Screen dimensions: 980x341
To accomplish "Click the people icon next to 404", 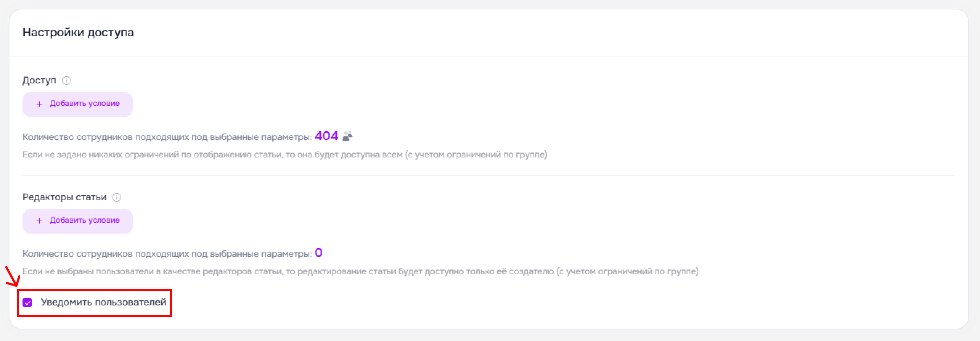I will (x=347, y=136).
